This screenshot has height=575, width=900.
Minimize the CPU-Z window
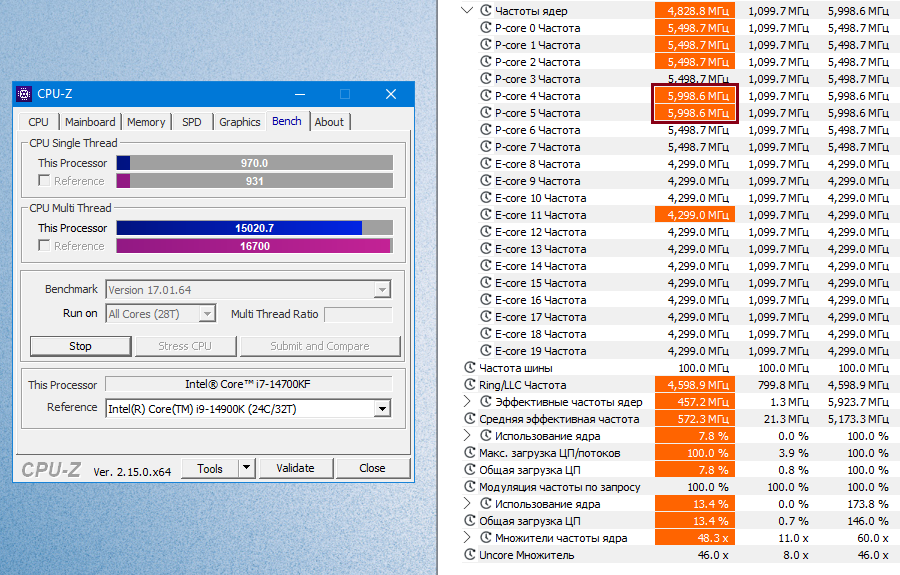pyautogui.click(x=300, y=94)
